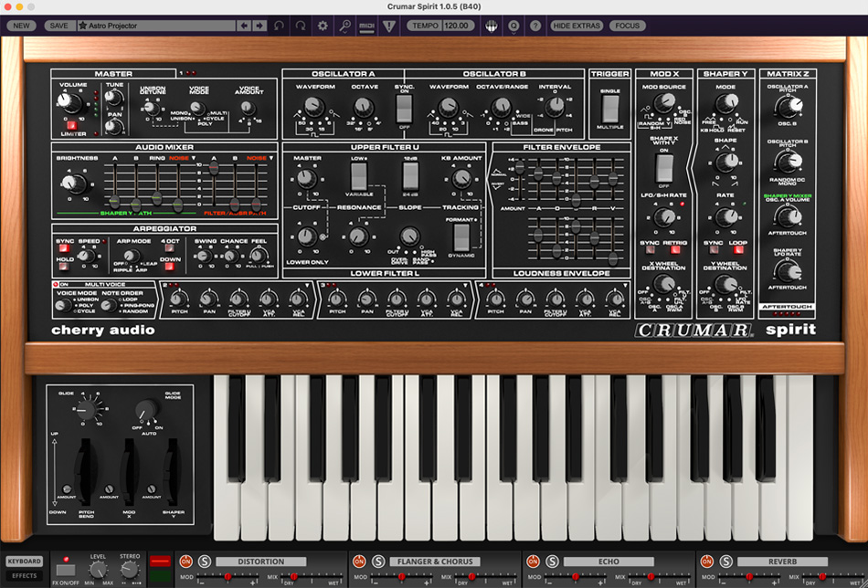Flip the Oscillator A Sync switch
Image resolution: width=868 pixels, height=588 pixels.
pyautogui.click(x=404, y=109)
